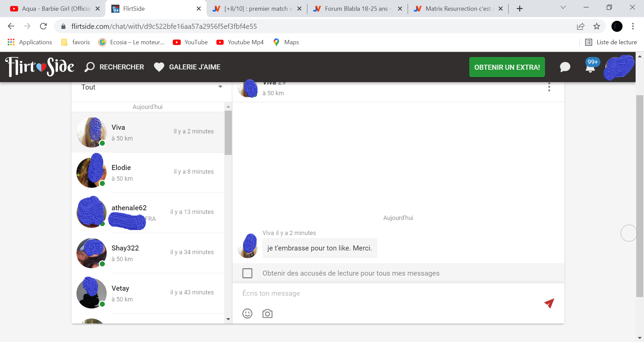Open the Ecosia bookmark
This screenshot has width=644, height=342.
coord(131,42)
